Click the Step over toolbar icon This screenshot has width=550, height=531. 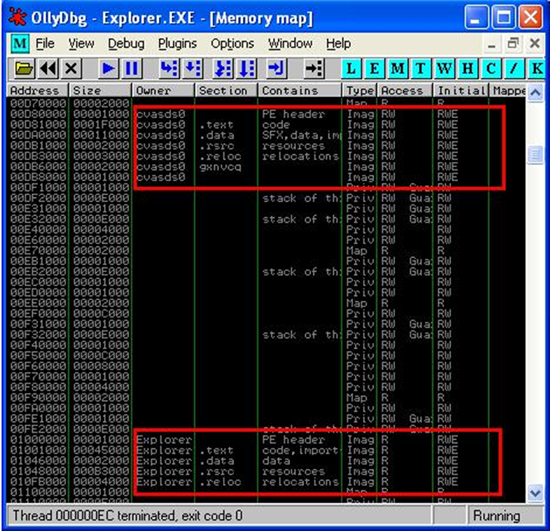click(193, 68)
